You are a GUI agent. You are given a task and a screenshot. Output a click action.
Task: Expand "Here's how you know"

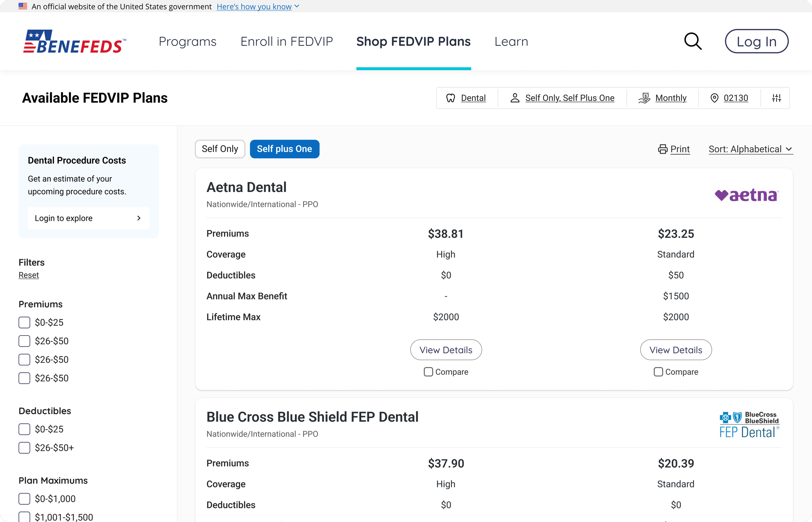tap(258, 6)
